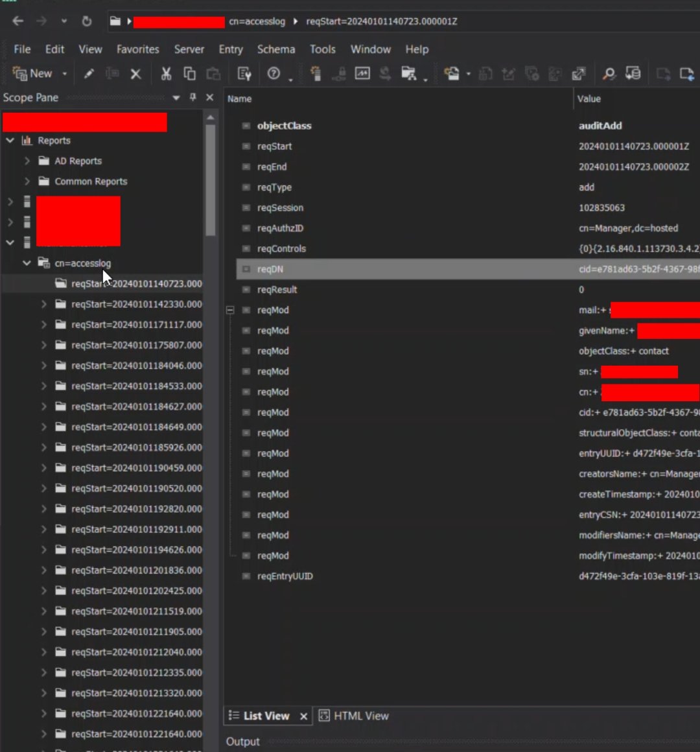Select the reqEntryUUID attribute row

[468, 576]
